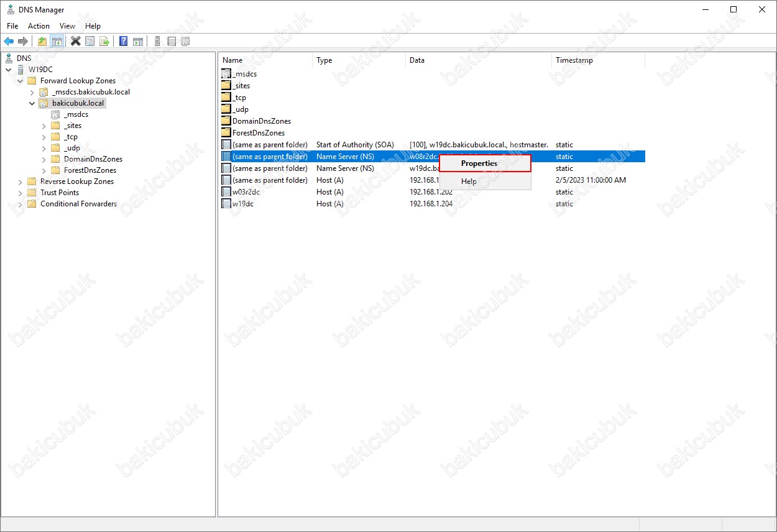Collapse the bakicubuk.local zone node

[32, 103]
